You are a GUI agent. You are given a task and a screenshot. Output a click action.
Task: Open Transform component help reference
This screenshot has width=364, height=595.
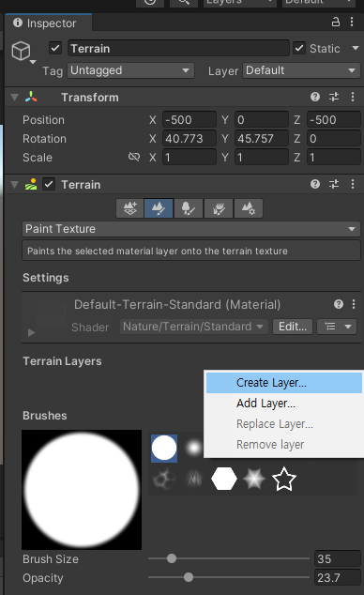pyautogui.click(x=315, y=97)
